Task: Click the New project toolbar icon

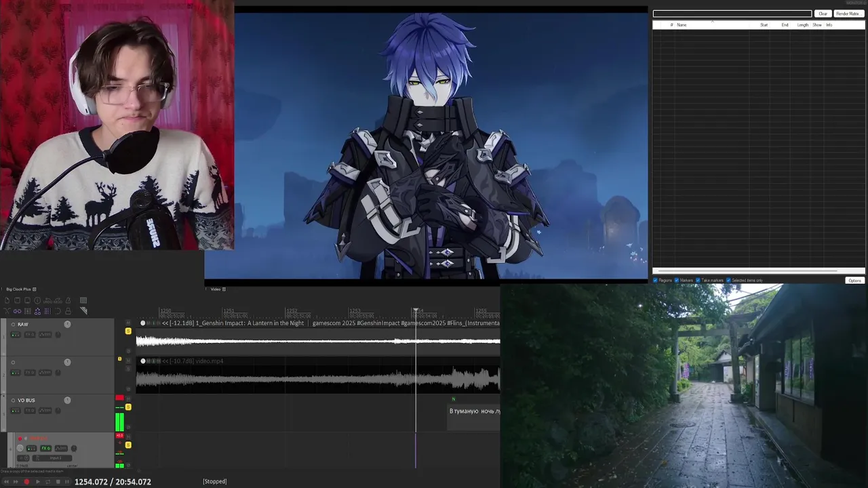Action: tap(7, 300)
